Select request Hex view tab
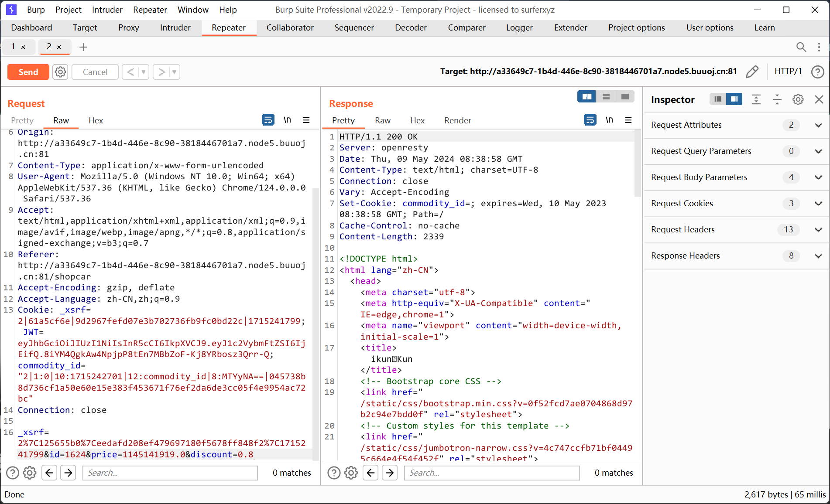This screenshot has width=830, height=504. (x=96, y=120)
